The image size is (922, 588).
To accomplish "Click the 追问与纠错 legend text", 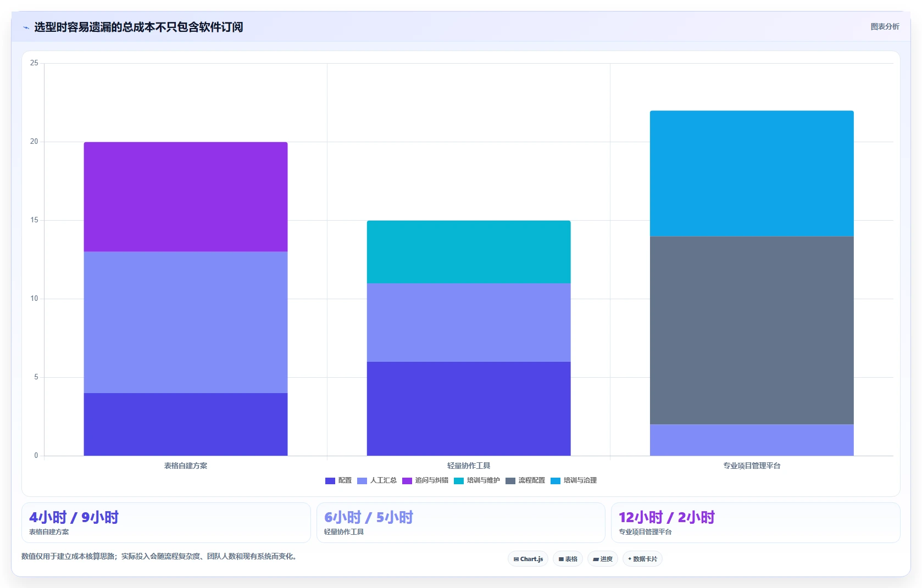I will [432, 480].
